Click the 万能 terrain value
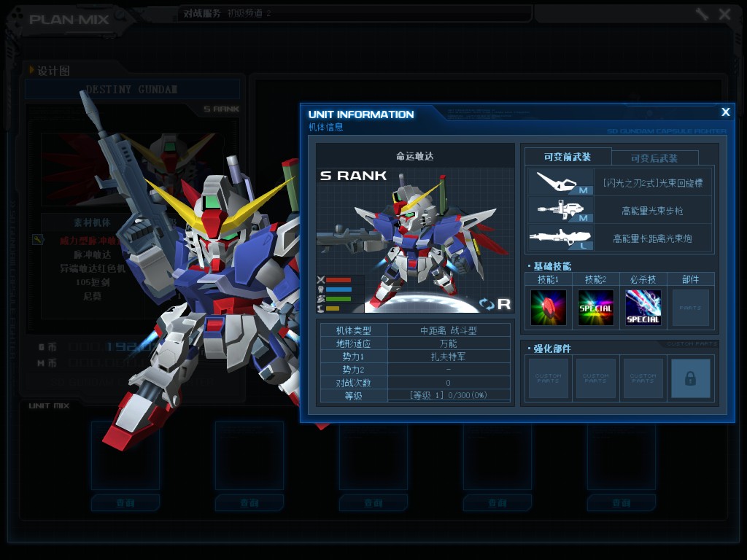Image resolution: width=747 pixels, height=560 pixels. click(x=449, y=343)
